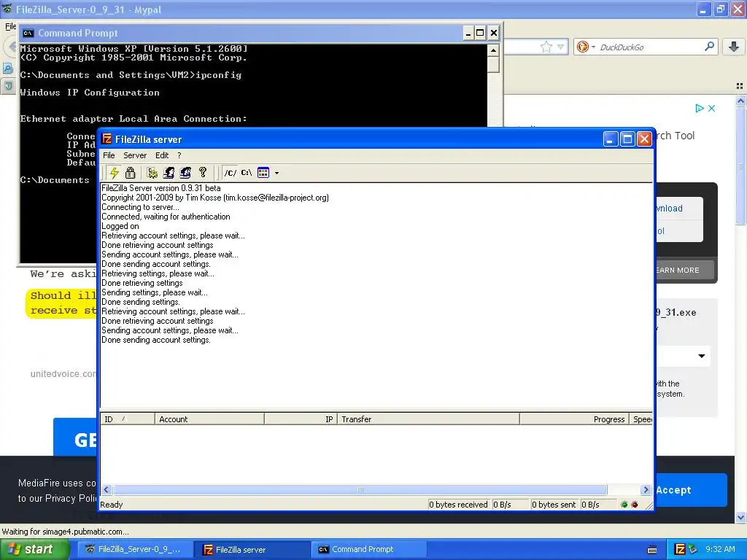Switch to FileZilla server taskbar button
The width and height of the screenshot is (747, 560).
(x=252, y=549)
